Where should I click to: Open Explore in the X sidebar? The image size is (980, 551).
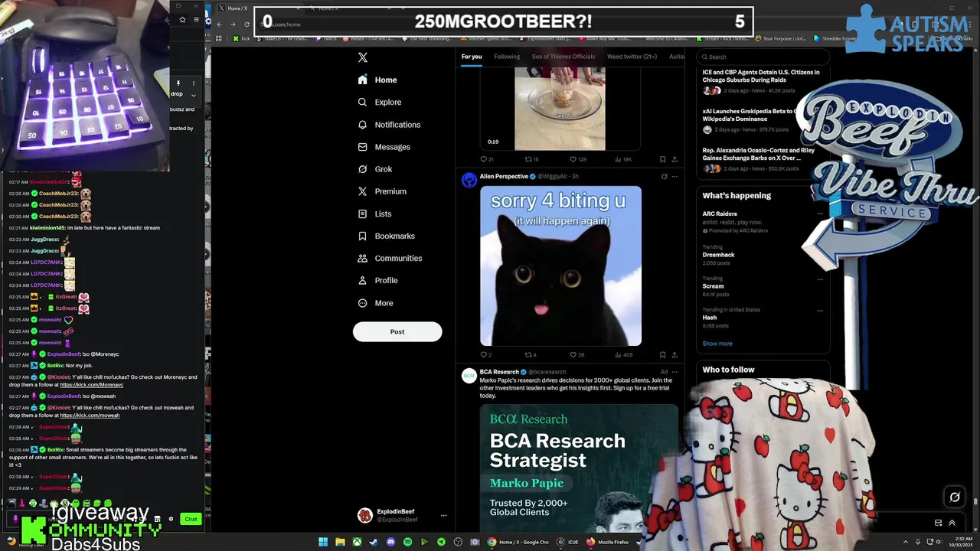[x=380, y=102]
